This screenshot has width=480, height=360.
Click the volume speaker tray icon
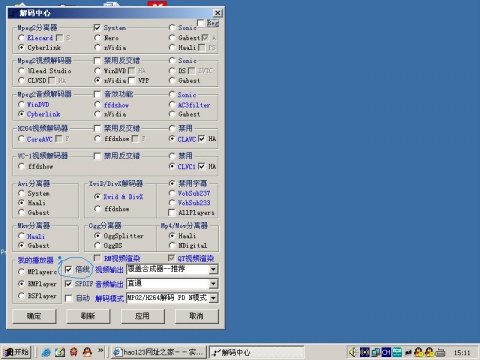click(353, 352)
